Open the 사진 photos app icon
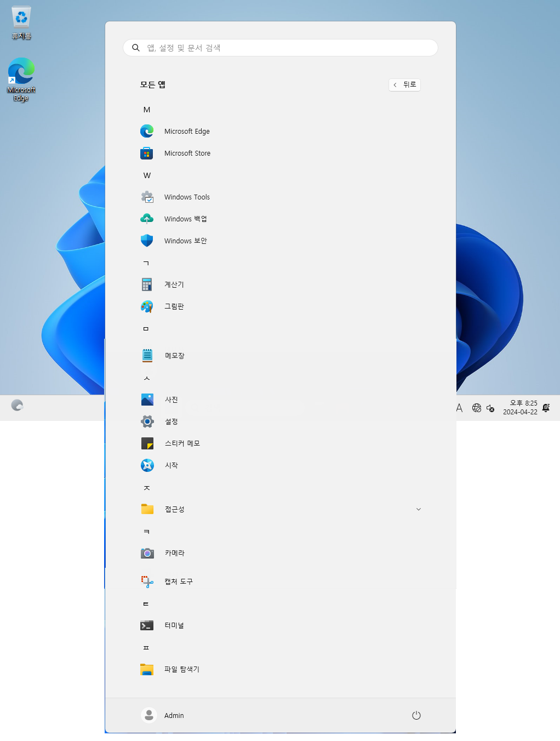The image size is (560, 741). (147, 400)
